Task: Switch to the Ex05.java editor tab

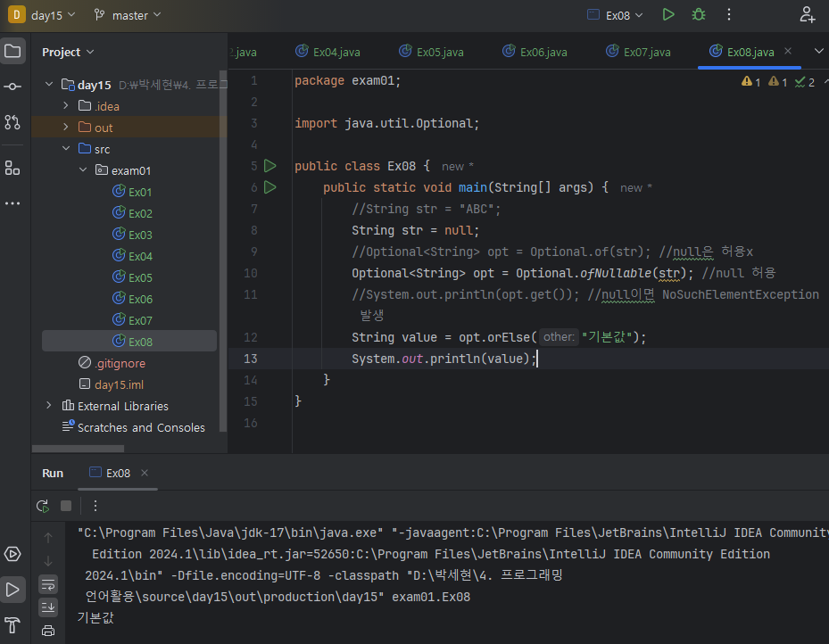Action: coord(431,52)
